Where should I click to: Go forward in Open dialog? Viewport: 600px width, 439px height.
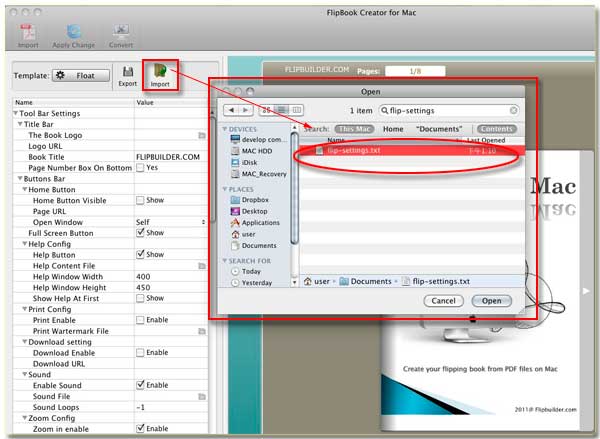click(x=245, y=110)
